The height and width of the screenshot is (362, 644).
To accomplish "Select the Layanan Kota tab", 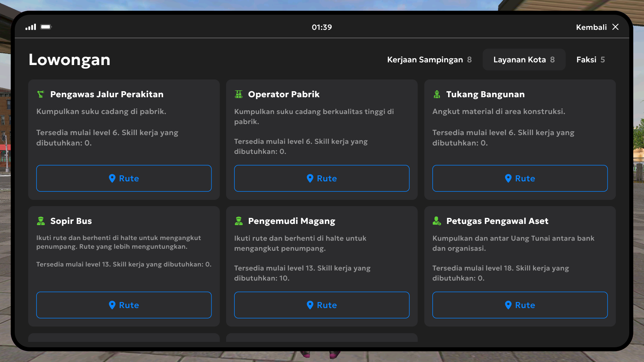I will coord(524,60).
